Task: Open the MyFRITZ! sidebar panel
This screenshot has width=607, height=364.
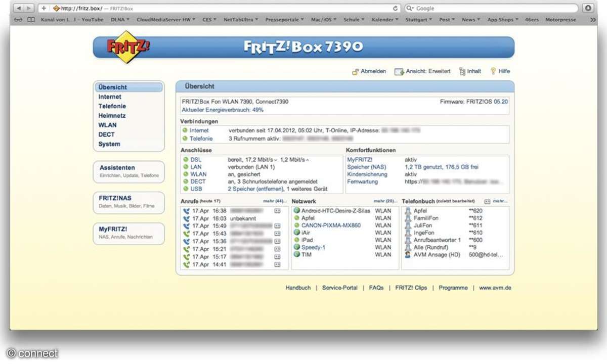Action: tap(129, 233)
